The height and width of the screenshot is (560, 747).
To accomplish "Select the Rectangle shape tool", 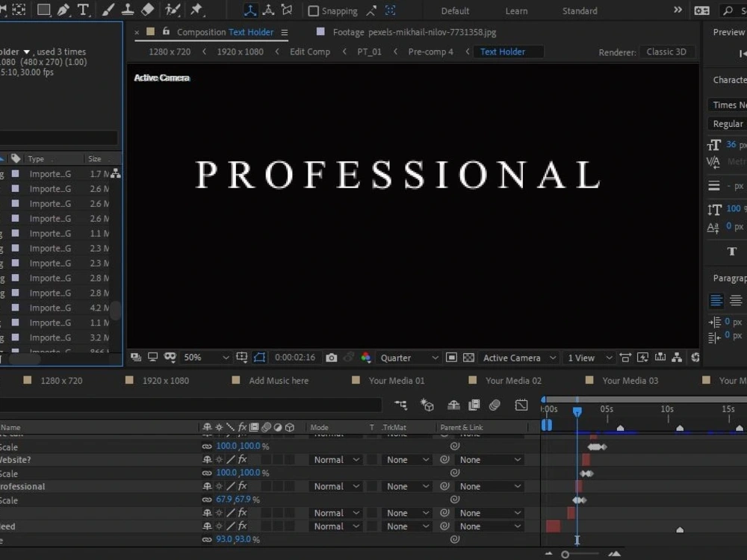I will click(44, 10).
